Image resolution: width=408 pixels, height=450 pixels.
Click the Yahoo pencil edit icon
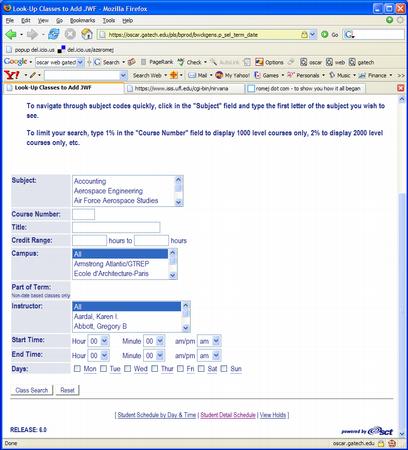[x=33, y=75]
